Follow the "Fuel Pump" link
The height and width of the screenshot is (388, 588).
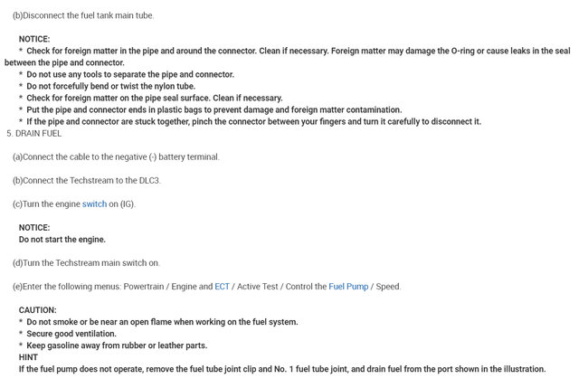pos(348,287)
